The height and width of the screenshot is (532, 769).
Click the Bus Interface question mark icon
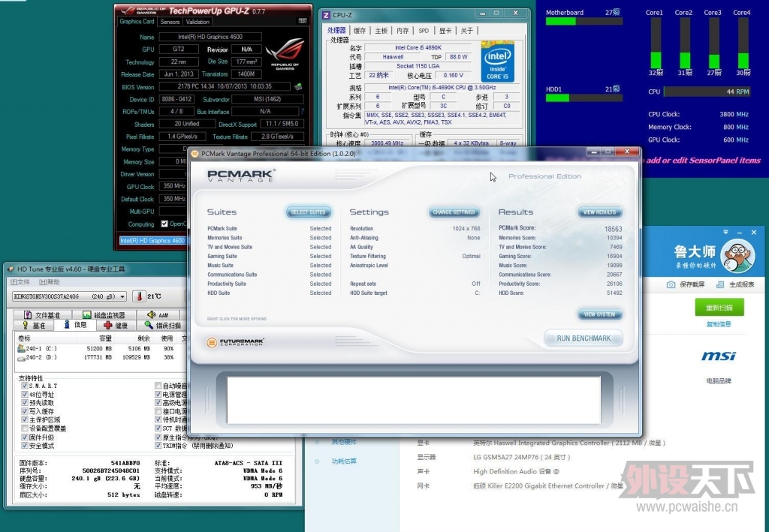302,112
